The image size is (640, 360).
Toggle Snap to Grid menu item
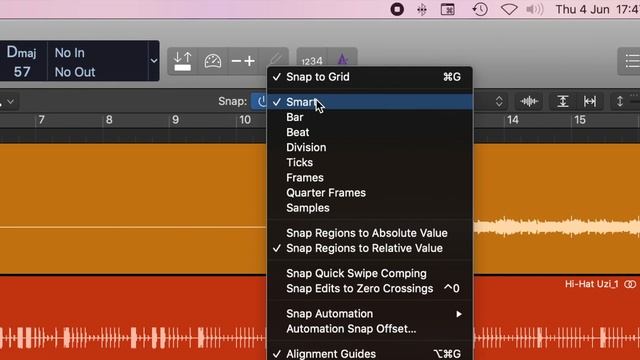(370, 77)
